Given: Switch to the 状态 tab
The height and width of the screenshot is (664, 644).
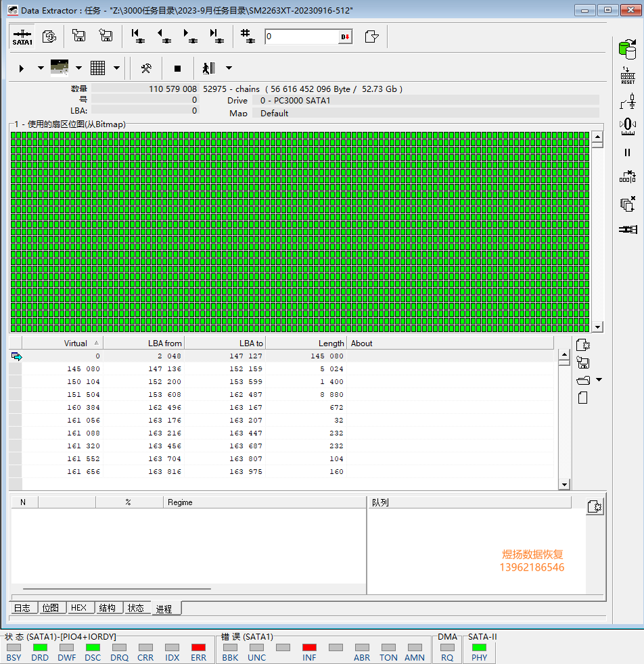Looking at the screenshot, I should [x=136, y=608].
